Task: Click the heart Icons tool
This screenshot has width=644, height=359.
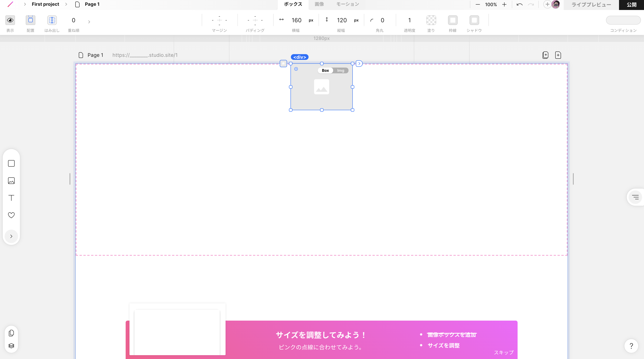Action: (x=11, y=215)
